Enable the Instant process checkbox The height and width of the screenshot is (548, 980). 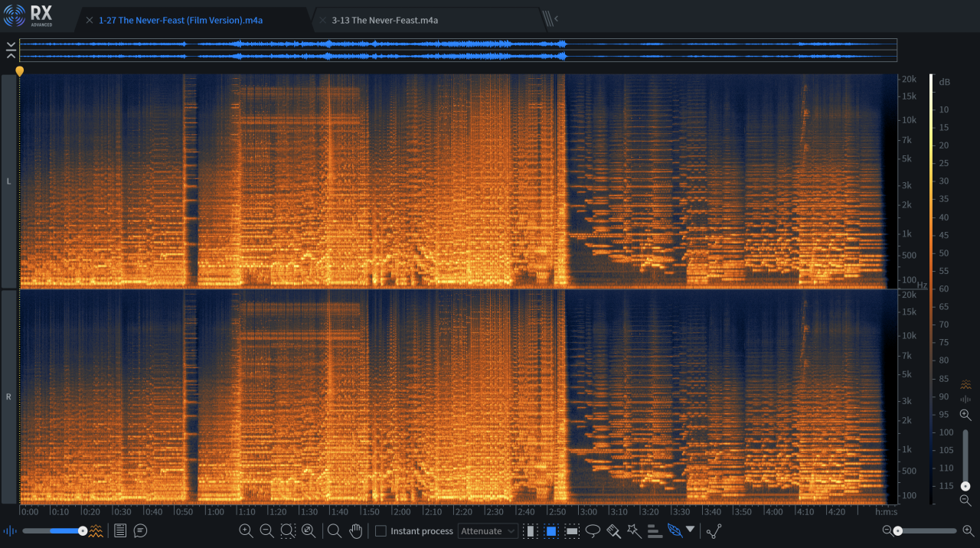379,530
